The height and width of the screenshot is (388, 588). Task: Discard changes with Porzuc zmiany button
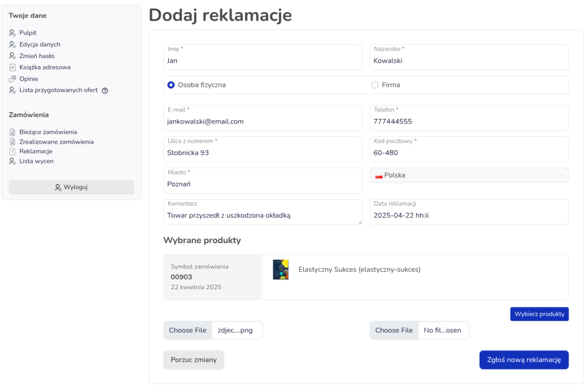(x=194, y=360)
